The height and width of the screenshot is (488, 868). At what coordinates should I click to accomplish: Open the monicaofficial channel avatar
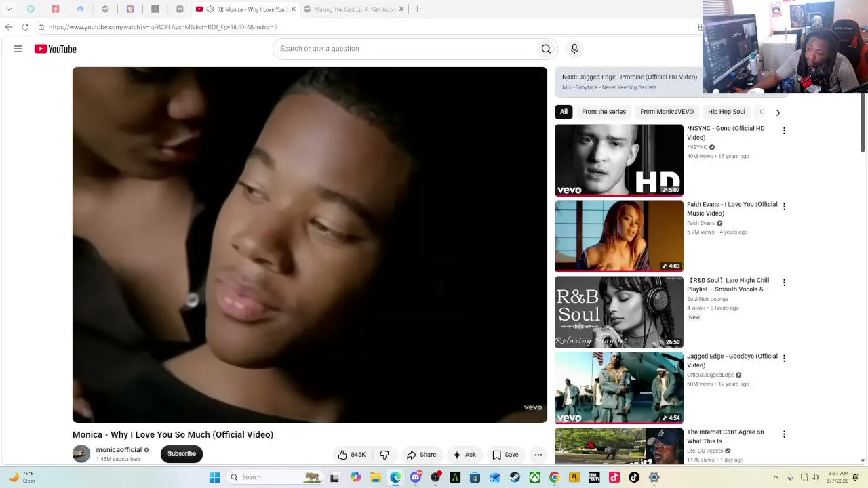point(81,454)
